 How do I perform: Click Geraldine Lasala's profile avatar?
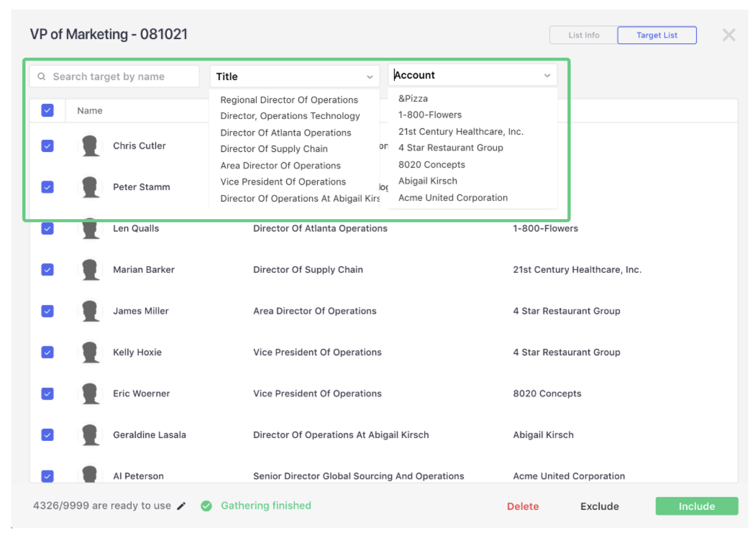90,435
